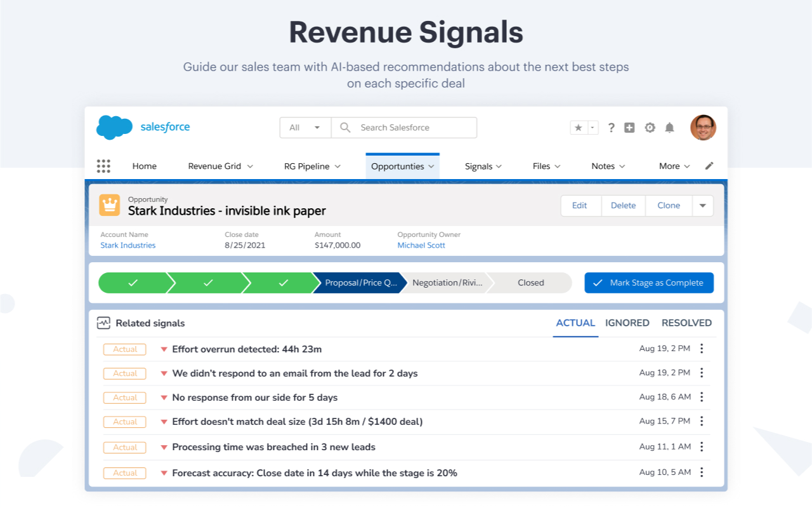Click the favorites star icon
The image size is (812, 508).
pyautogui.click(x=579, y=128)
